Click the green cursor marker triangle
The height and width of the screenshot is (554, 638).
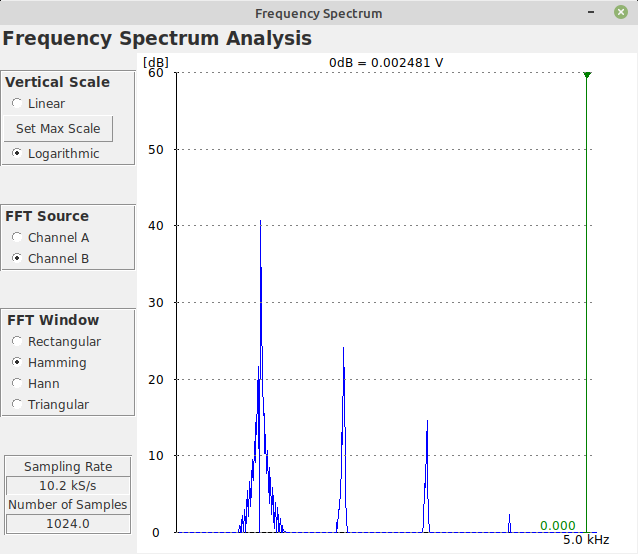point(587,75)
